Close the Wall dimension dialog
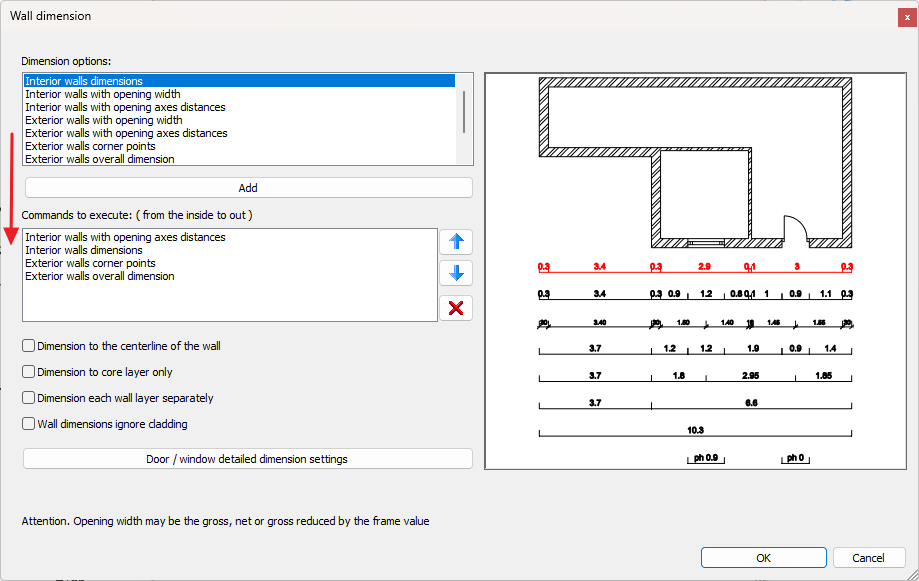Viewport: 919px width, 581px height. tap(905, 16)
